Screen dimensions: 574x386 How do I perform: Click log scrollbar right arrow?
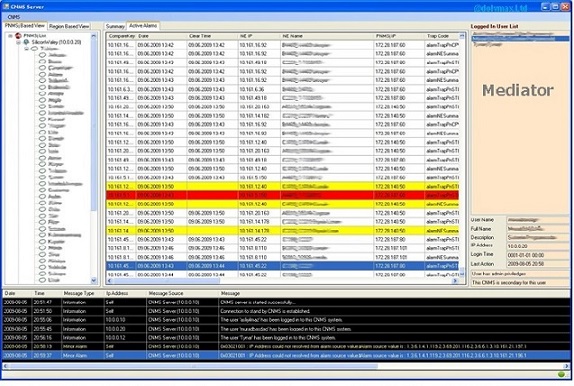(x=567, y=366)
